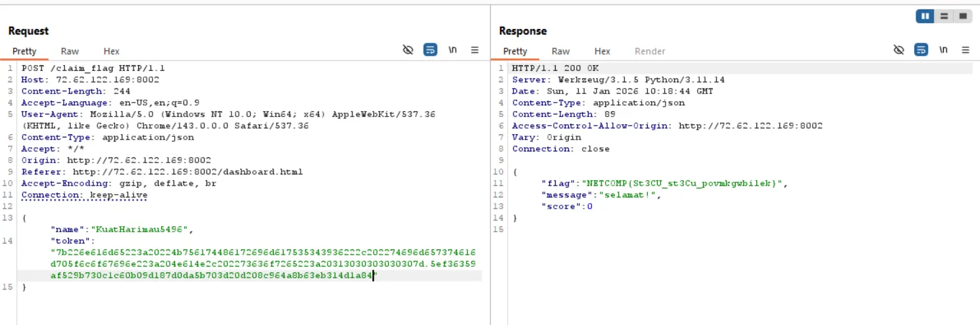Open the Response Render tab
Screen dimensions: 980x325
click(649, 51)
